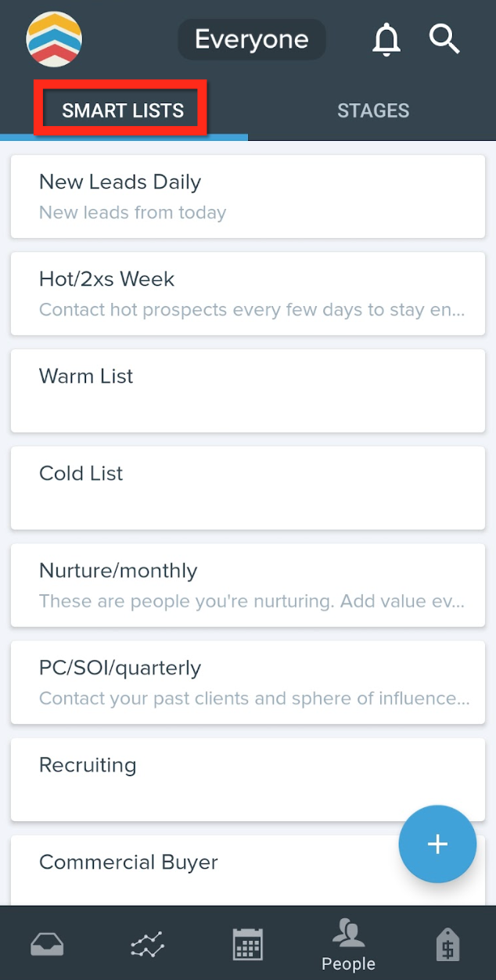The width and height of the screenshot is (496, 980).
Task: Expand the PC/SOI/quarterly list details
Action: (x=247, y=681)
